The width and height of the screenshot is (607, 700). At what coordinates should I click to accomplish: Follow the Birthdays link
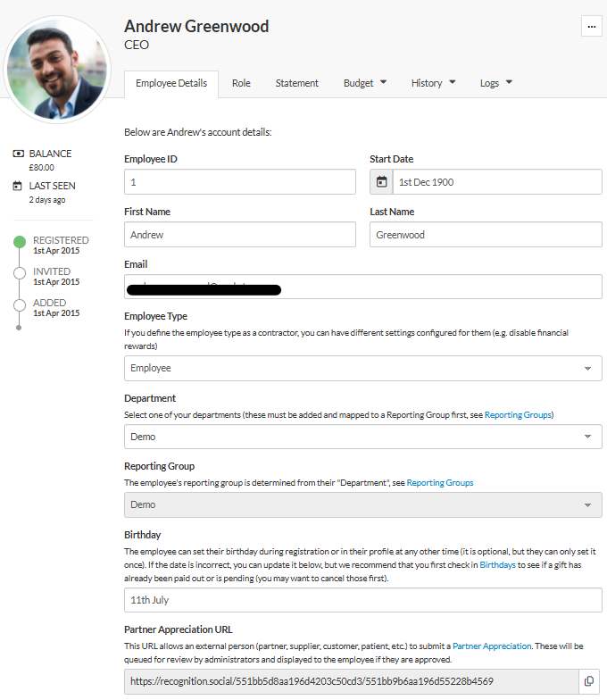(x=498, y=565)
